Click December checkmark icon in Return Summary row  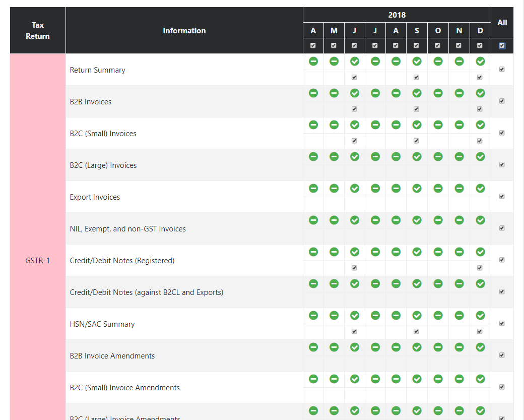480,62
